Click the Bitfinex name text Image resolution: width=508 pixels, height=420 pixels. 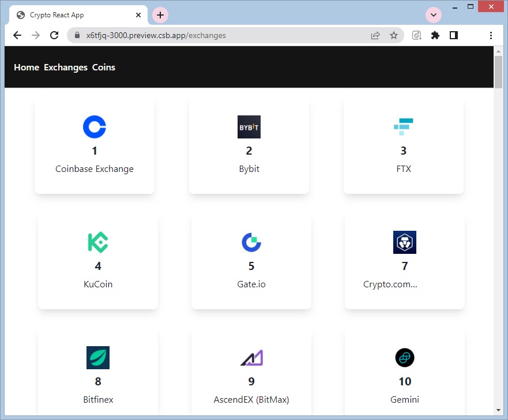click(x=98, y=400)
